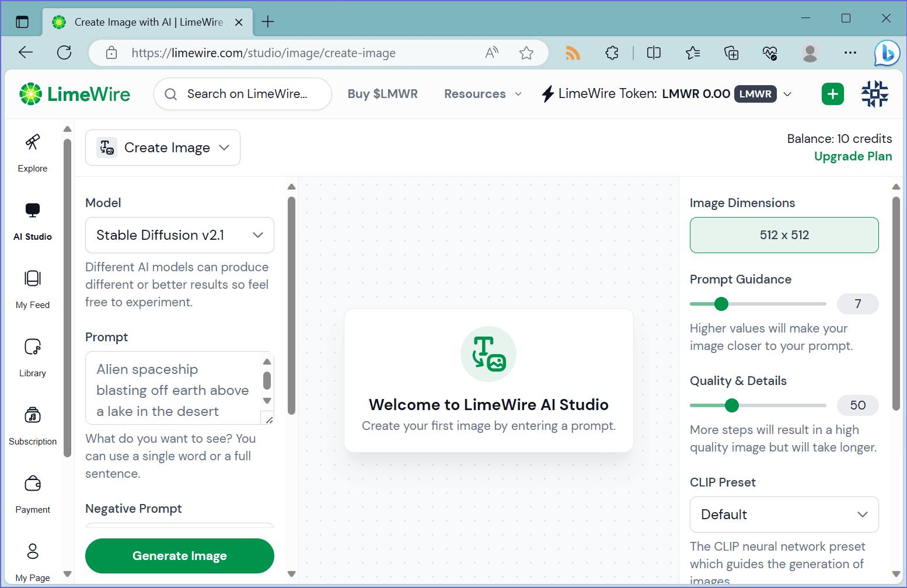
Task: Open the Stable Diffusion v2.1 model dropdown
Action: point(180,235)
